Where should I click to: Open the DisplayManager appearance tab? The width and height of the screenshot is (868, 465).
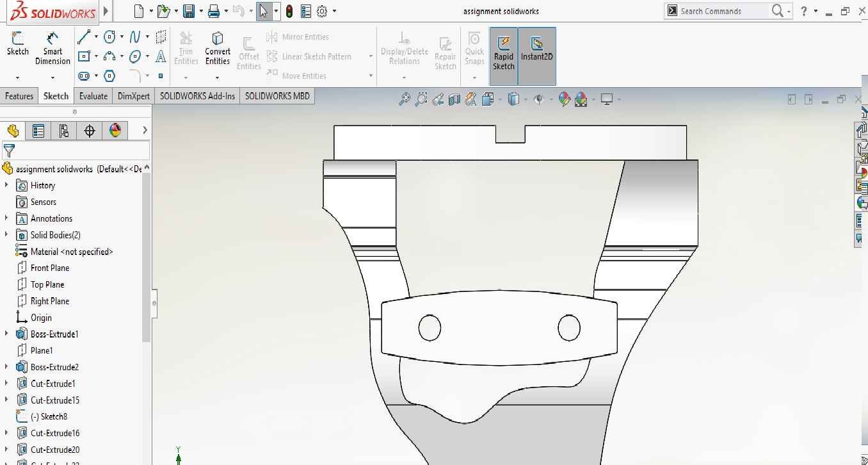point(115,131)
